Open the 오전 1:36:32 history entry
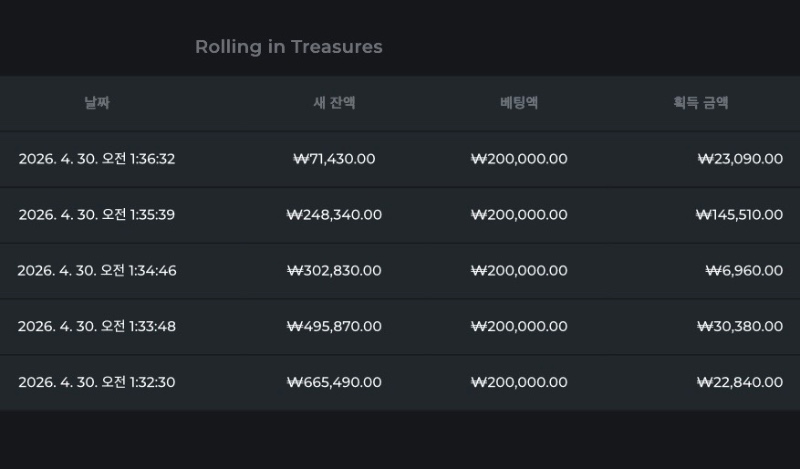Image resolution: width=800 pixels, height=469 pixels. [97, 159]
